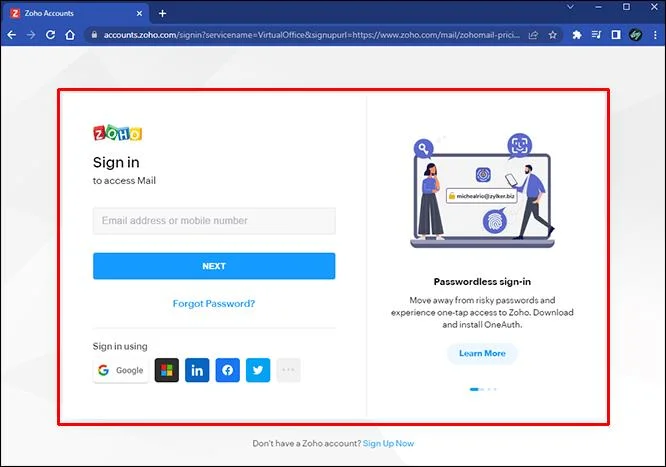Sign in using Facebook icon
666x467 pixels.
tap(228, 370)
